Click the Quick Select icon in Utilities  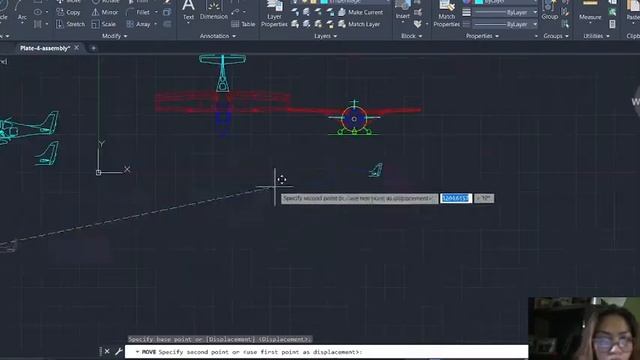612,12
